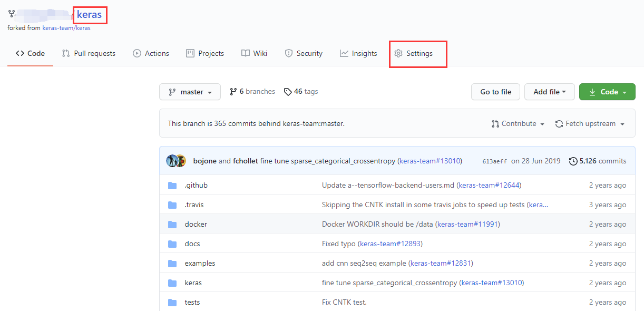The height and width of the screenshot is (311, 644).
Task: Expand the Contribute dropdown
Action: [518, 124]
